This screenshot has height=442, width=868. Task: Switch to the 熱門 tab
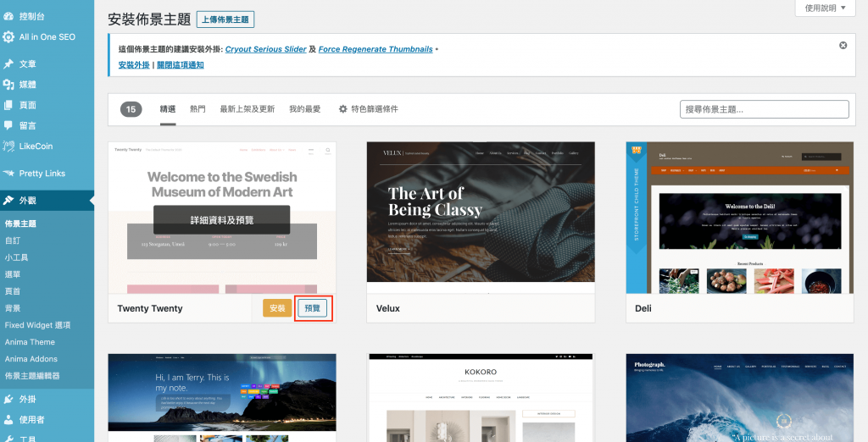[x=198, y=109]
